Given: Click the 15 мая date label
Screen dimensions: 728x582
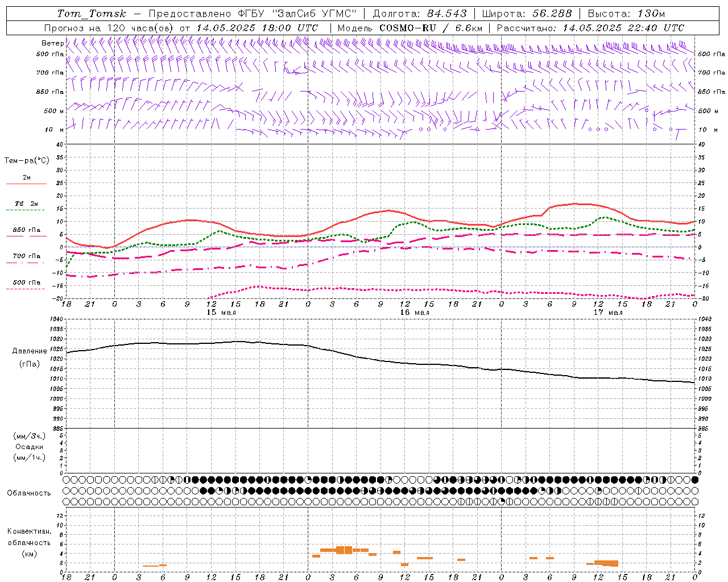Looking at the screenshot, I should click(221, 313).
